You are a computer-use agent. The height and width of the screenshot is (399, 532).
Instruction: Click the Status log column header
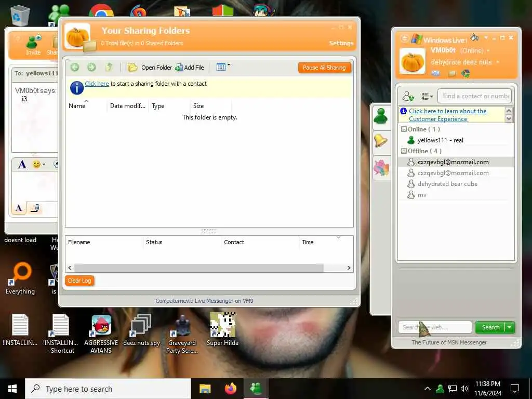182,242
